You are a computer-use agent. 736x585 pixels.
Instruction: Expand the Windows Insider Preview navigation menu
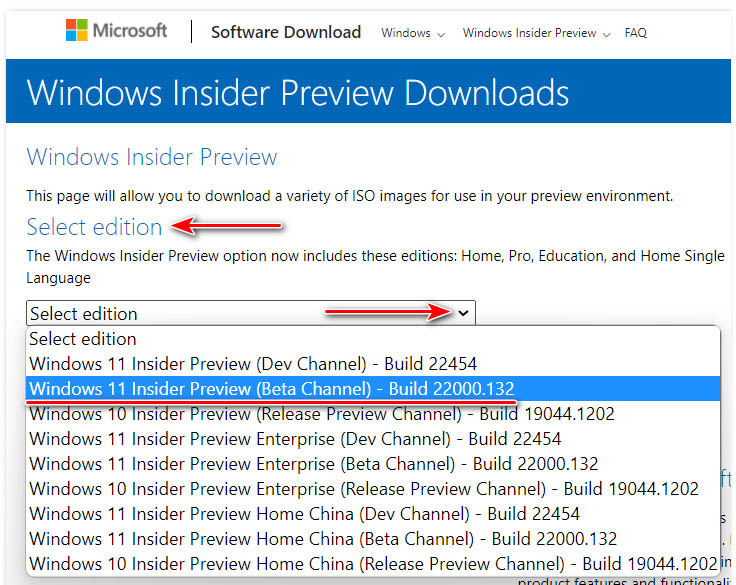536,33
